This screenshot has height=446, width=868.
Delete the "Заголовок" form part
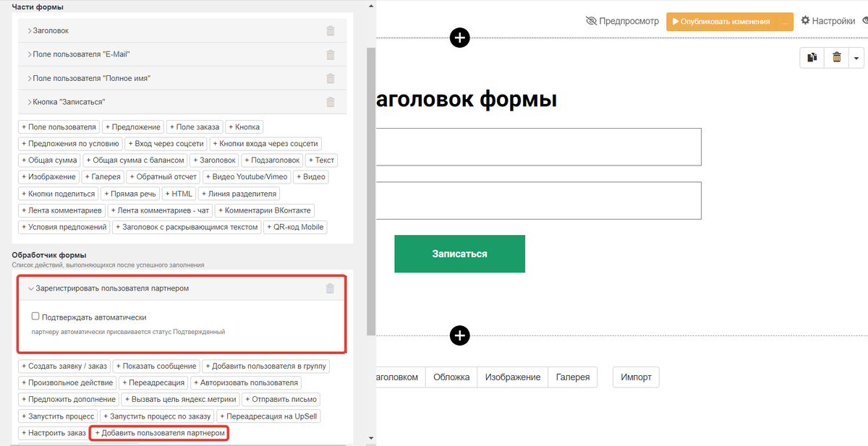[x=331, y=31]
